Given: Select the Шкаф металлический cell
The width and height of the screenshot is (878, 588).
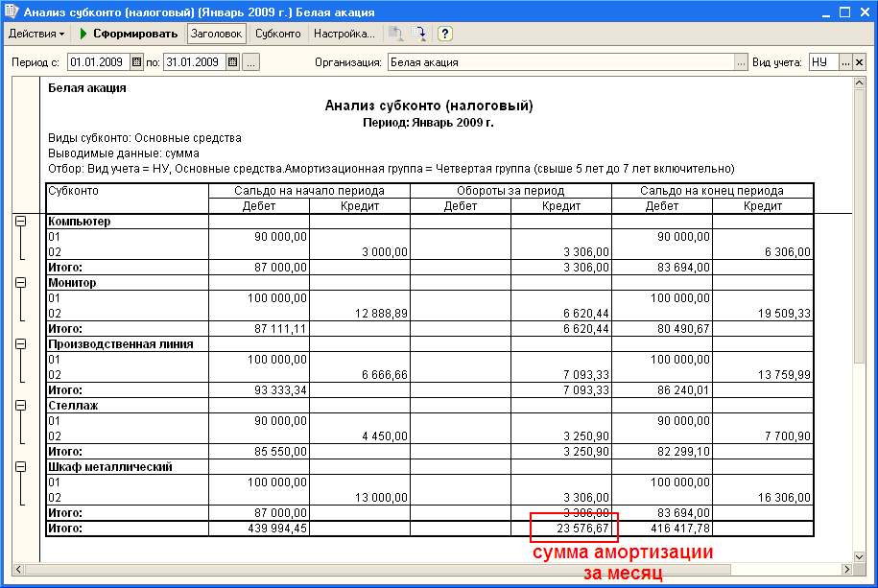Looking at the screenshot, I should click(x=127, y=466).
